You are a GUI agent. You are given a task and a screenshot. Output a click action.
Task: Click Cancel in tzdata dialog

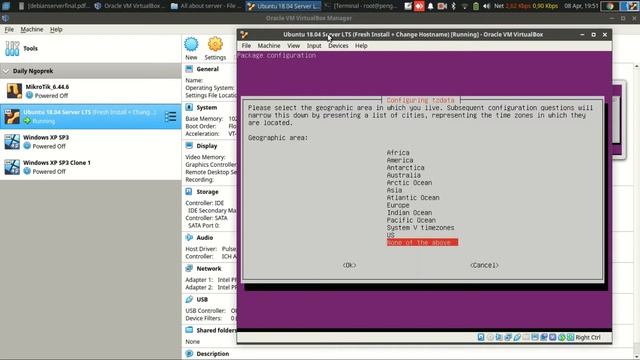click(484, 265)
